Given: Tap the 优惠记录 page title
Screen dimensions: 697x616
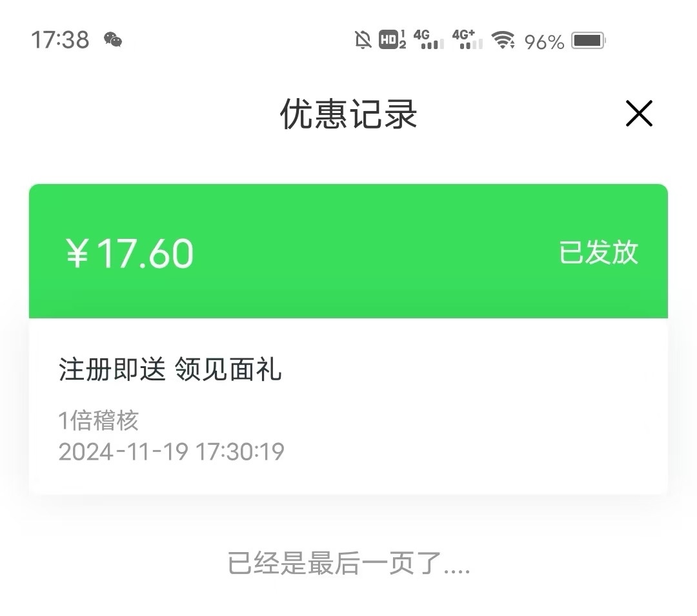Looking at the screenshot, I should pyautogui.click(x=348, y=115).
